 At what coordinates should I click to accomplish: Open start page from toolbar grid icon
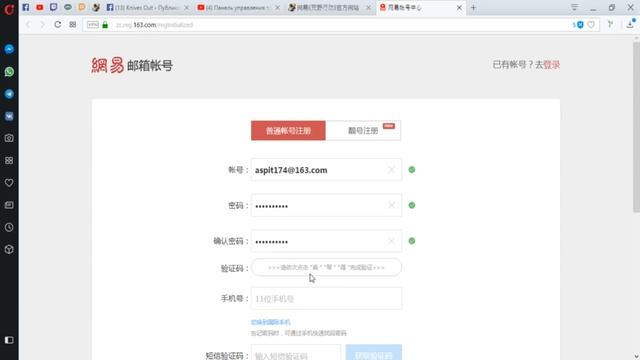[x=73, y=24]
